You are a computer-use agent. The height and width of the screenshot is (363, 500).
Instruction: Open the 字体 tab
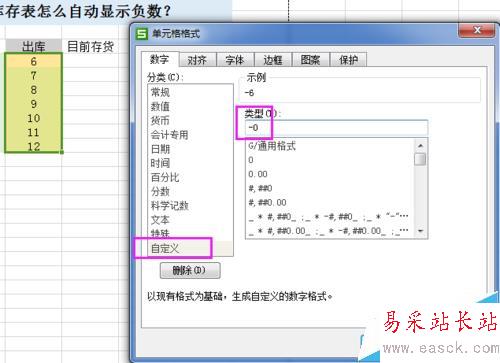235,60
